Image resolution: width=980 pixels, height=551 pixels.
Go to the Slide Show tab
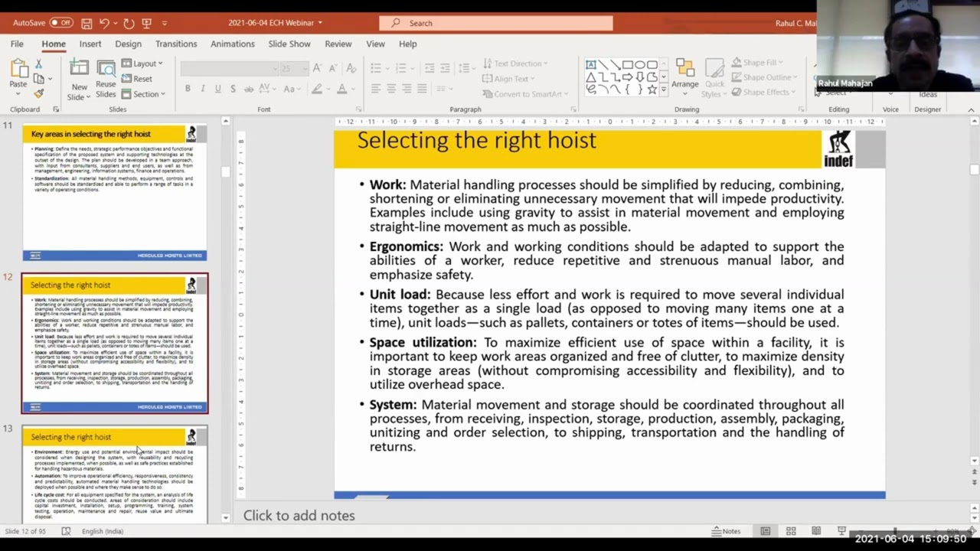coord(289,44)
